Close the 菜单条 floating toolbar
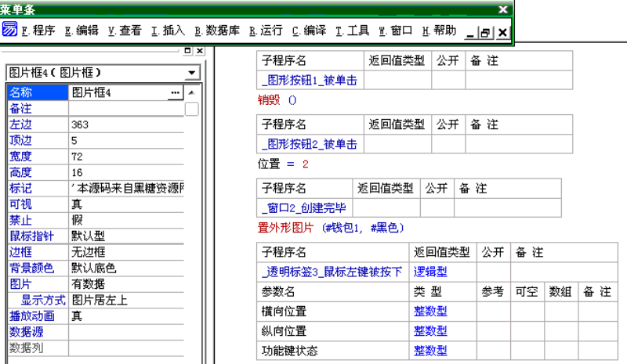The width and height of the screenshot is (627, 364). (502, 9)
